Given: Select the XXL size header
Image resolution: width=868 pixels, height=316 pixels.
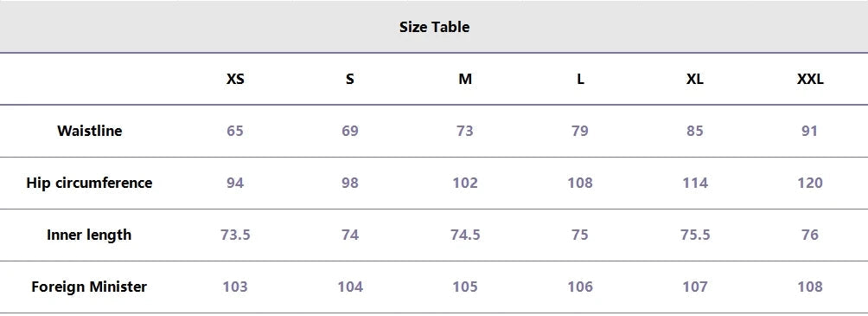Looking at the screenshot, I should click(810, 79).
